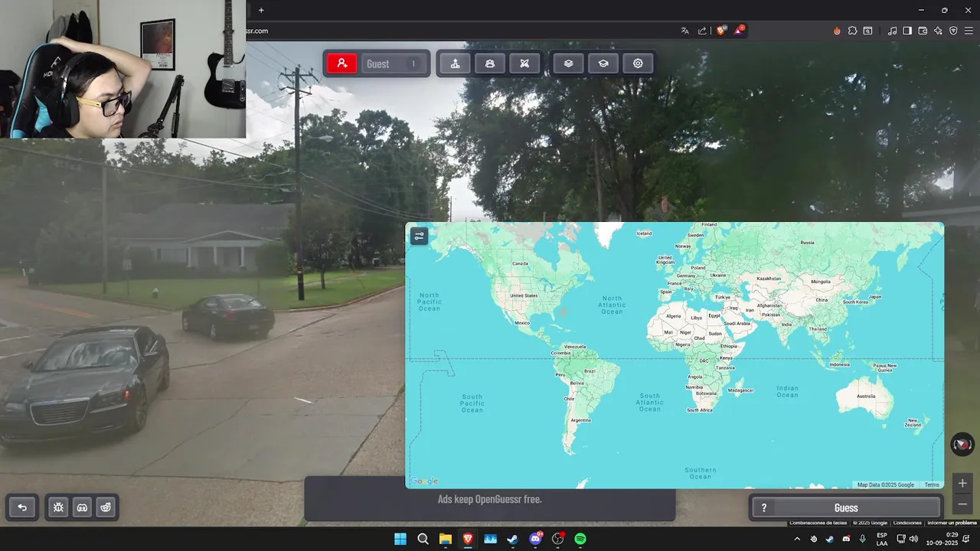Open browser hamburger menu

[969, 31]
